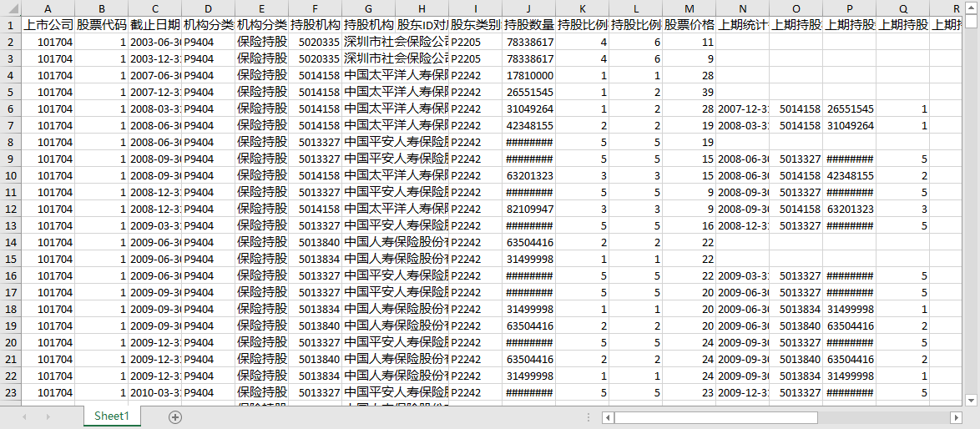Select cell '17810000' in row 4
The height and width of the screenshot is (429, 980).
[x=528, y=75]
